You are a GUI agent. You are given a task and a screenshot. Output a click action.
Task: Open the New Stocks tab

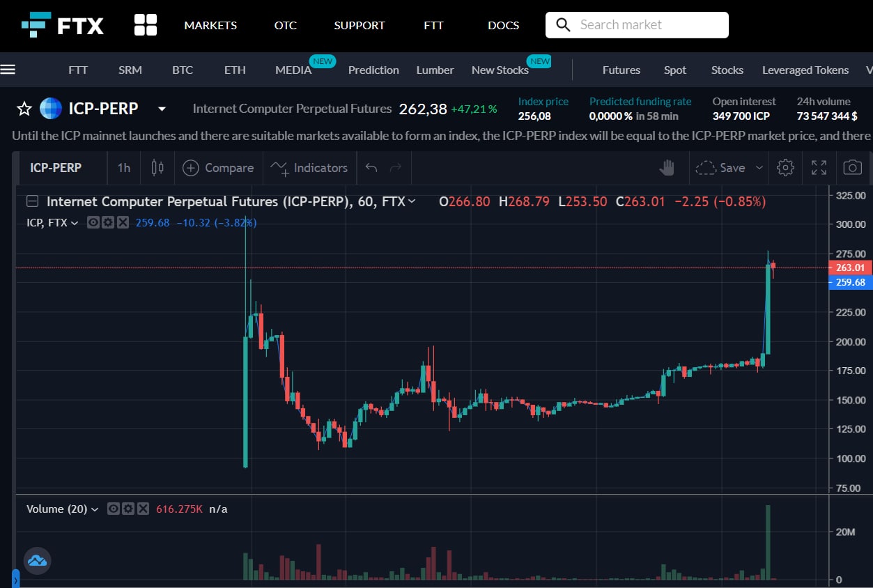pyautogui.click(x=500, y=70)
